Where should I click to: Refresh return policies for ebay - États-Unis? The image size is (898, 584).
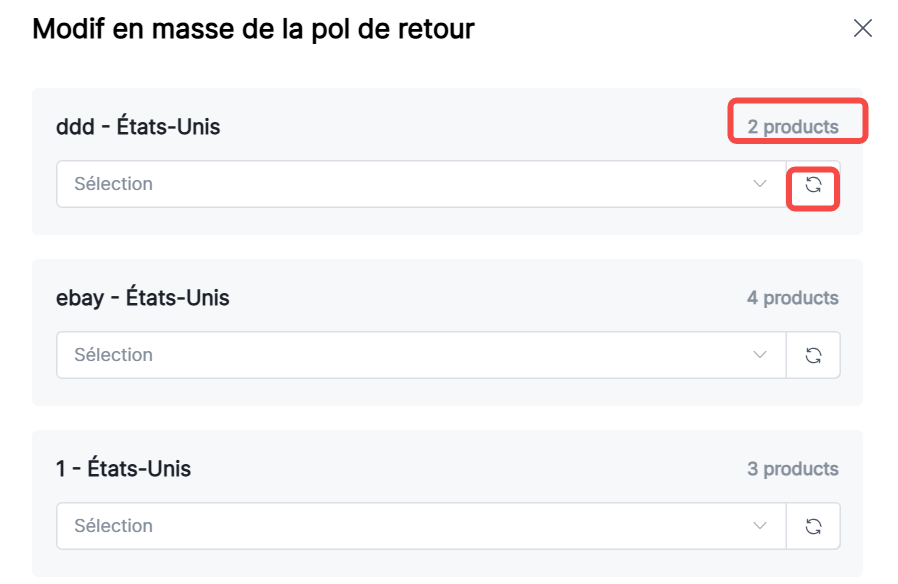point(813,355)
